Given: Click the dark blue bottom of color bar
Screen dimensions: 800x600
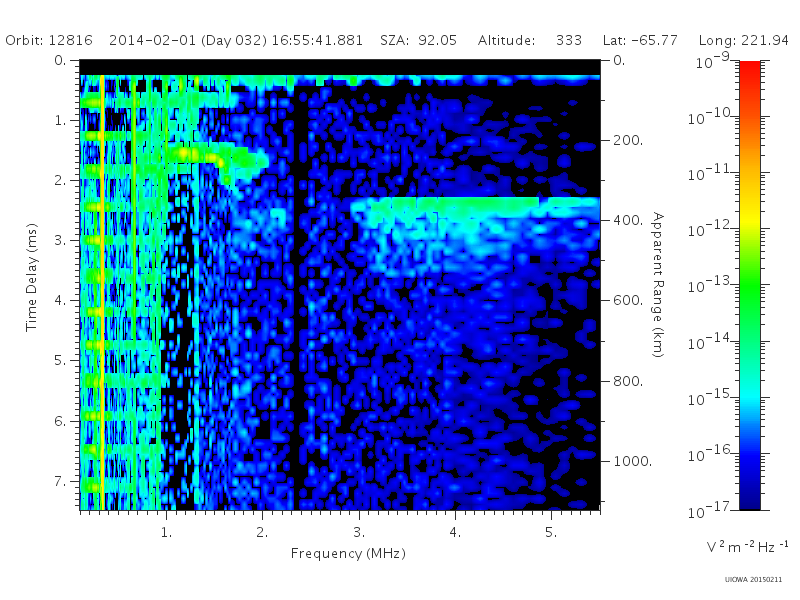Looking at the screenshot, I should click(x=749, y=500).
